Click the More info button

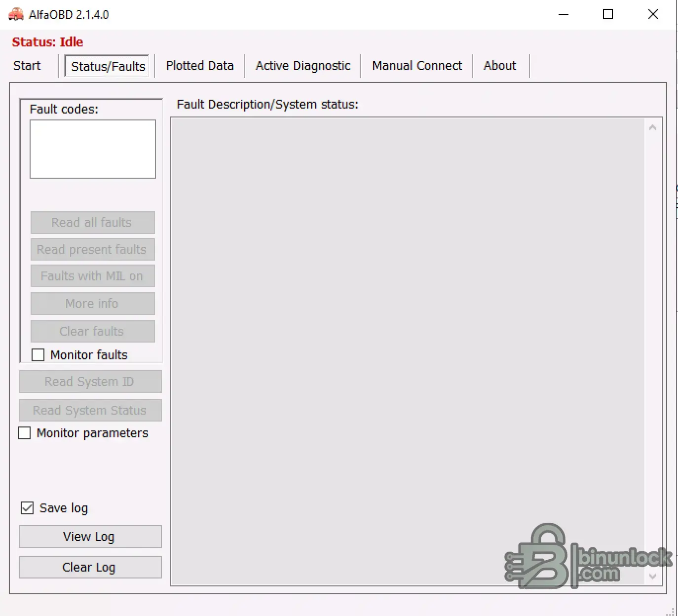pyautogui.click(x=93, y=304)
